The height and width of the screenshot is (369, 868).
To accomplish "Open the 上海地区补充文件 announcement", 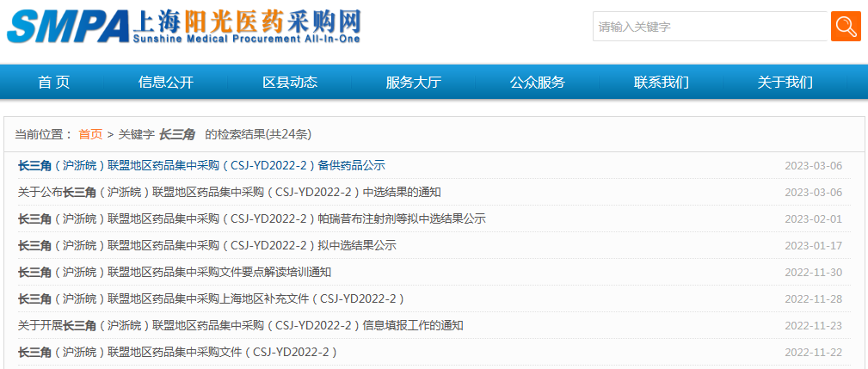I will click(x=211, y=298).
